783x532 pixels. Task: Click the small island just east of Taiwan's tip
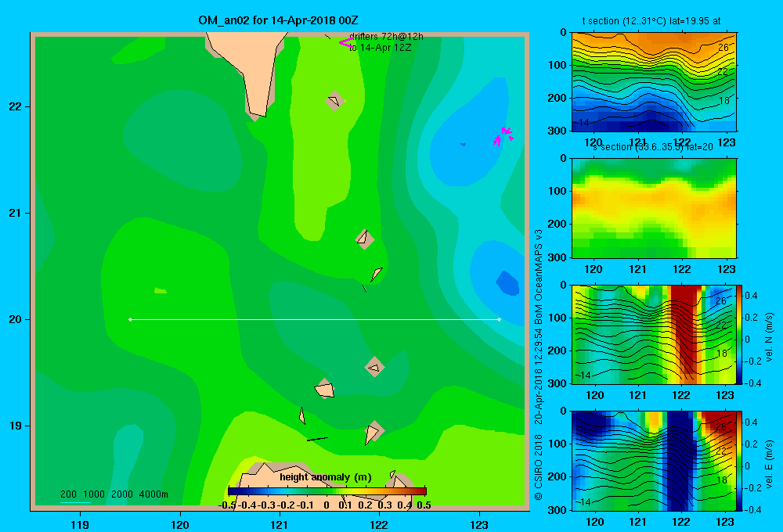pyautogui.click(x=334, y=101)
